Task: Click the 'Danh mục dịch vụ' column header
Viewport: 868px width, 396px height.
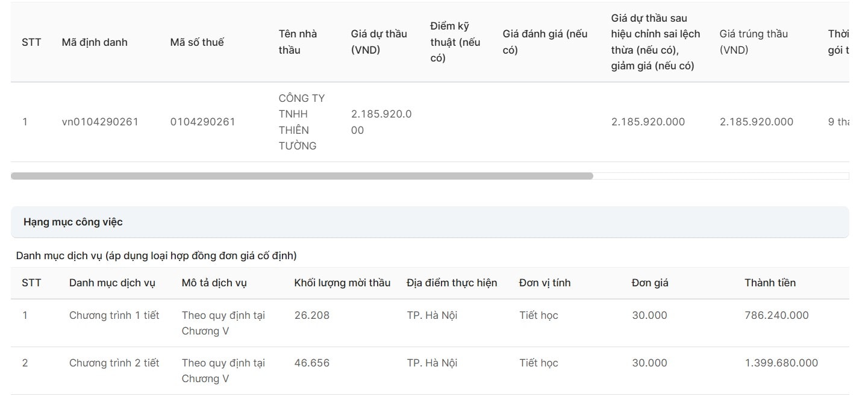Action: pyautogui.click(x=112, y=283)
